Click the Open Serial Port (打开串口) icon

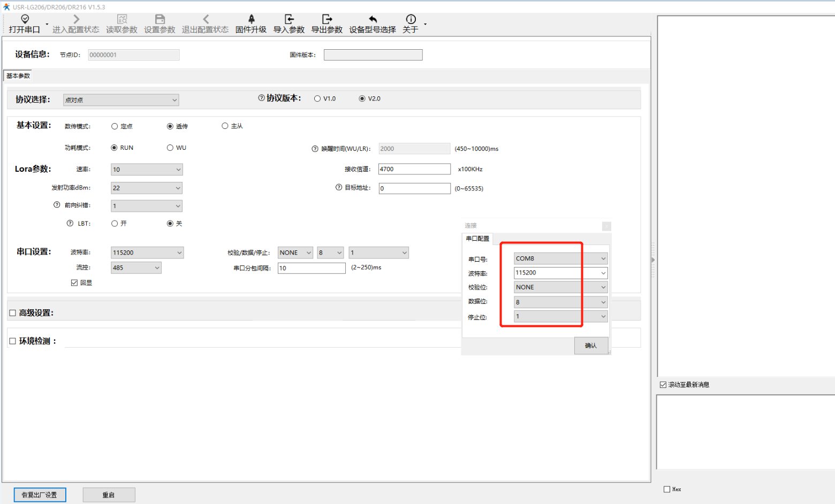click(x=25, y=19)
